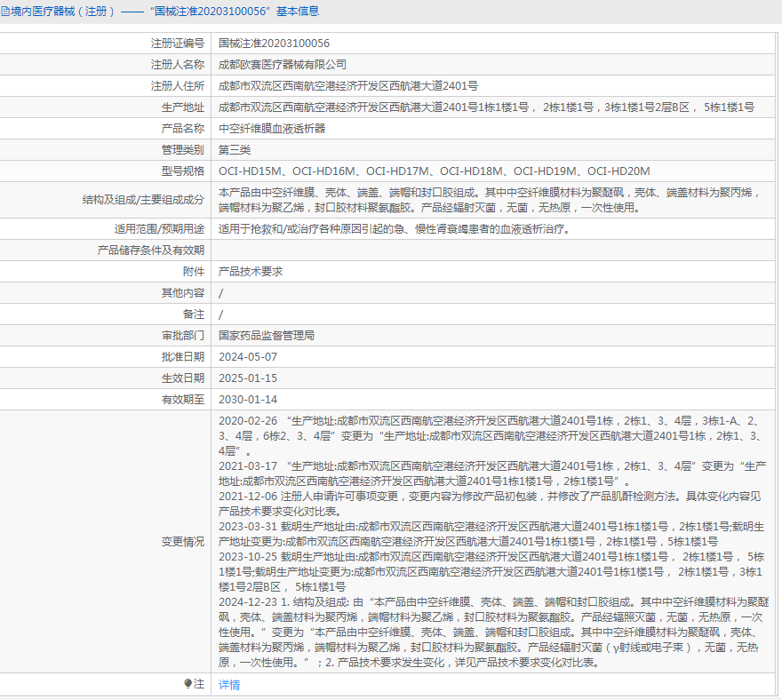Viewport: 782px width, 700px height.
Task: Select category value 第三类
Action: (x=235, y=150)
